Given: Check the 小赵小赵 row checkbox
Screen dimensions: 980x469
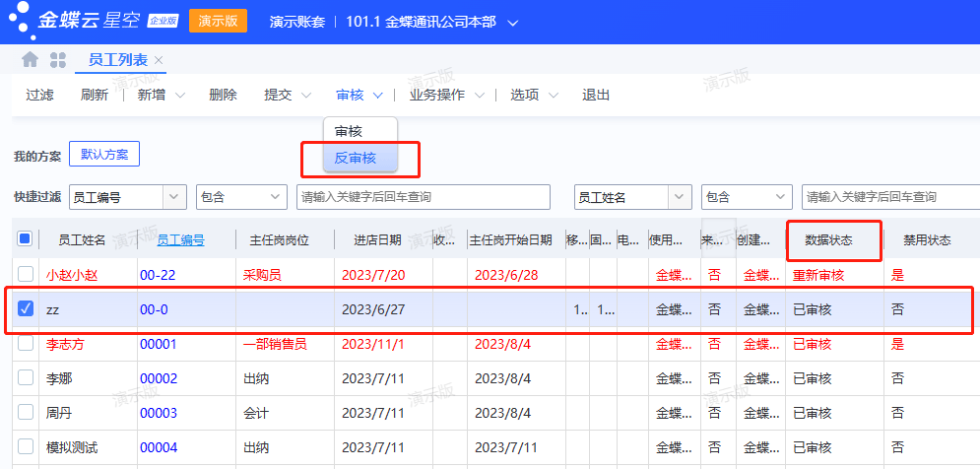Looking at the screenshot, I should tap(25, 274).
